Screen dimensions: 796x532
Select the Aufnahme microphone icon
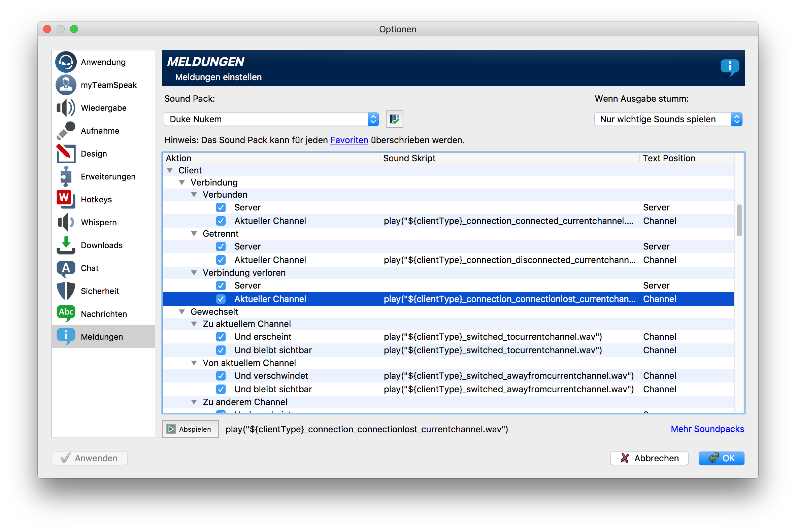66,131
